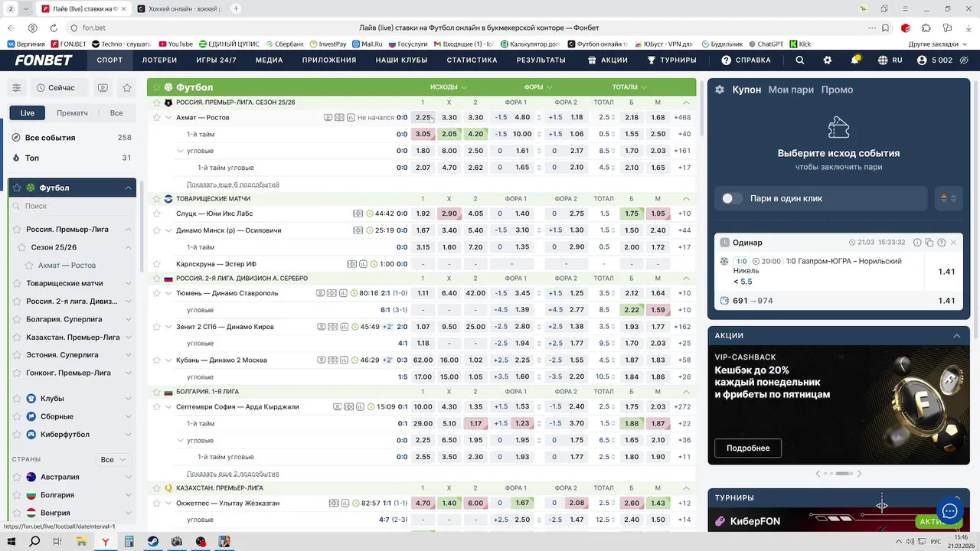Hide balance with the crossed-eye icon
This screenshot has width=980, height=551.
(964, 60)
